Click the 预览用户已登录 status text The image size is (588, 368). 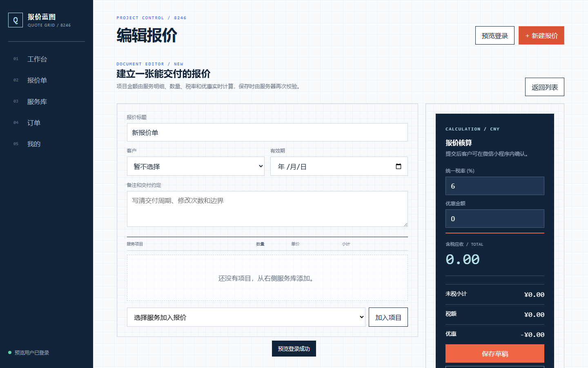(32, 352)
